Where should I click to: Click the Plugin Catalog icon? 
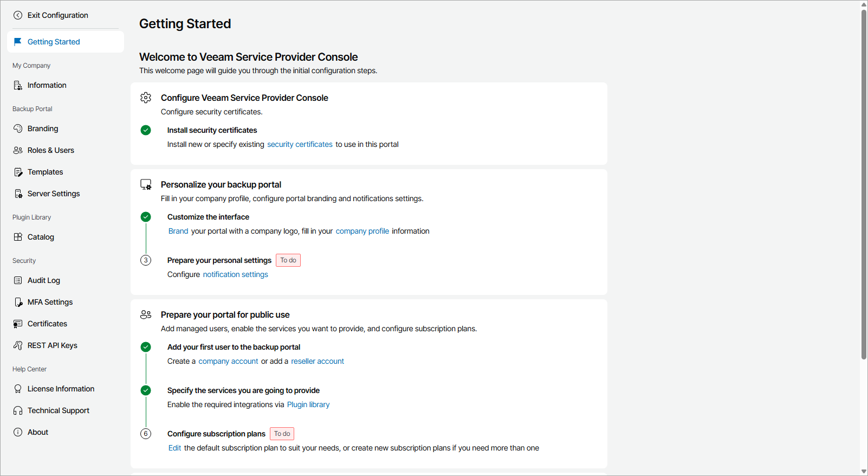pos(18,237)
